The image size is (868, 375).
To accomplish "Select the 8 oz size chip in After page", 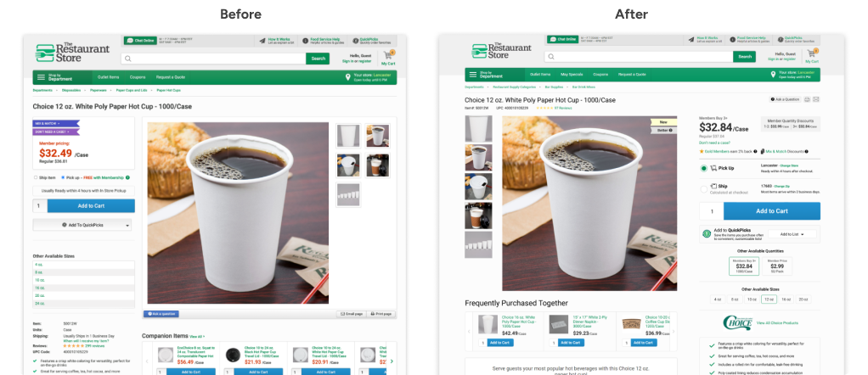I will (734, 299).
